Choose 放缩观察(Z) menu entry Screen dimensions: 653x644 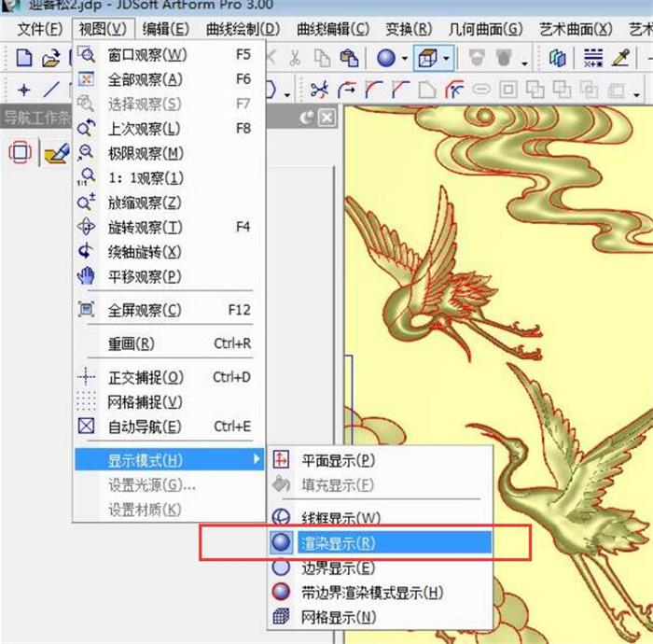point(170,203)
